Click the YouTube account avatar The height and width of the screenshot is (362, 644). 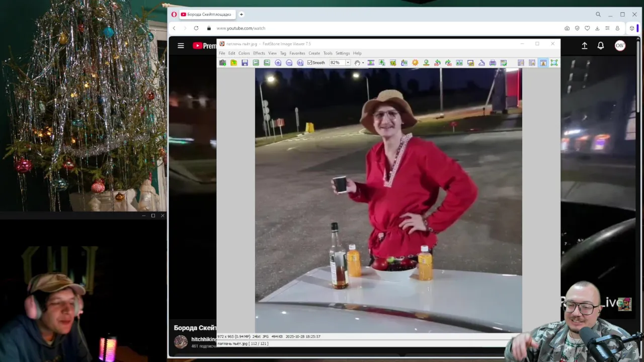tap(620, 46)
